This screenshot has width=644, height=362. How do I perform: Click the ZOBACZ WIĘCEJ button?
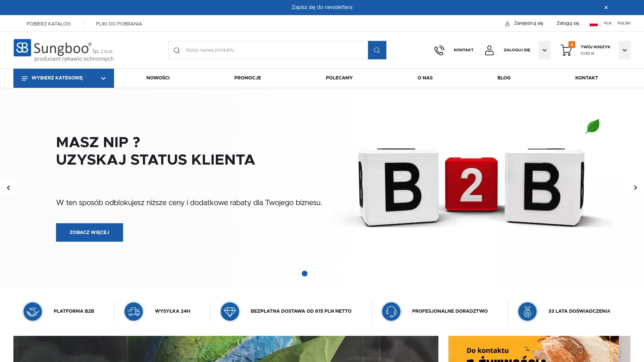[89, 232]
